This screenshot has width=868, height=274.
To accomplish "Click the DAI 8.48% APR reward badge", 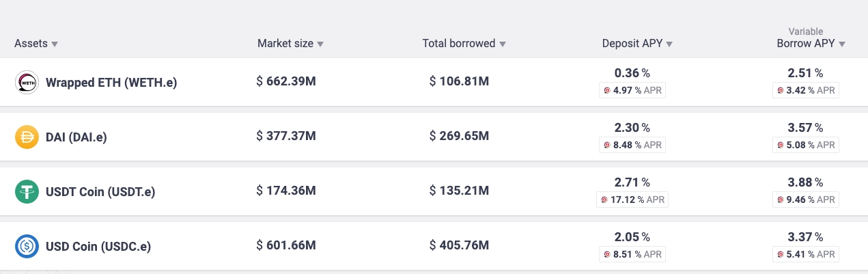I will point(632,145).
